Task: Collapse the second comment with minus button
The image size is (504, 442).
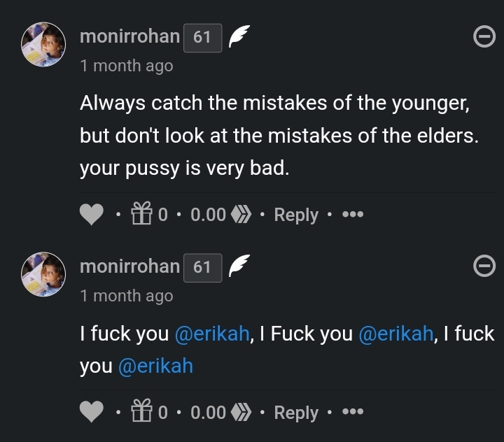Action: (x=484, y=266)
